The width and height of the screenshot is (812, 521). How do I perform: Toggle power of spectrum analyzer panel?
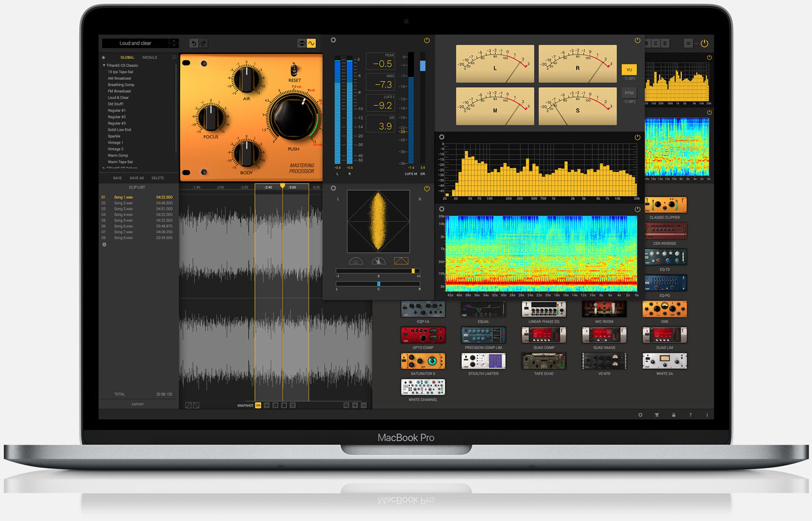637,137
